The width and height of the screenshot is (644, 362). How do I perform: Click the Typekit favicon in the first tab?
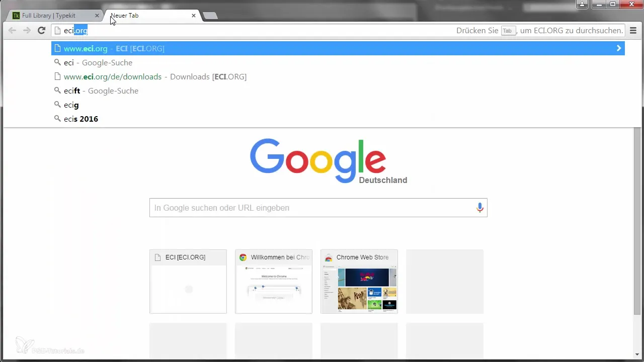coord(16,16)
